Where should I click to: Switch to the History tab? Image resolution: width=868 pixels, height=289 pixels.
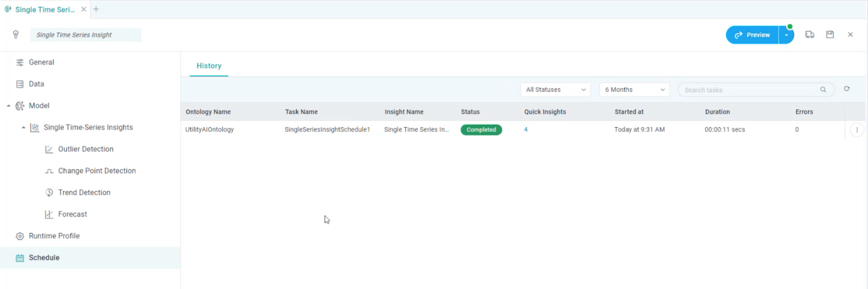click(209, 65)
